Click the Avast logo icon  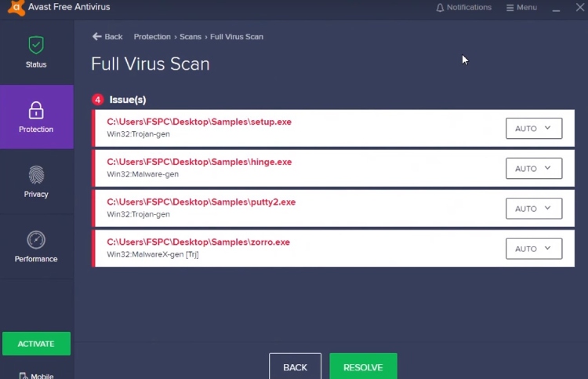pos(16,8)
